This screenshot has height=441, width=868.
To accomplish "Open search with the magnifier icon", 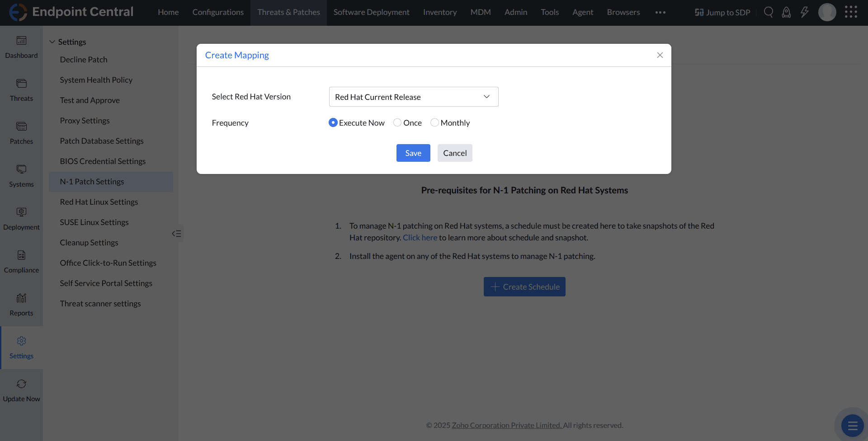I will tap(769, 12).
